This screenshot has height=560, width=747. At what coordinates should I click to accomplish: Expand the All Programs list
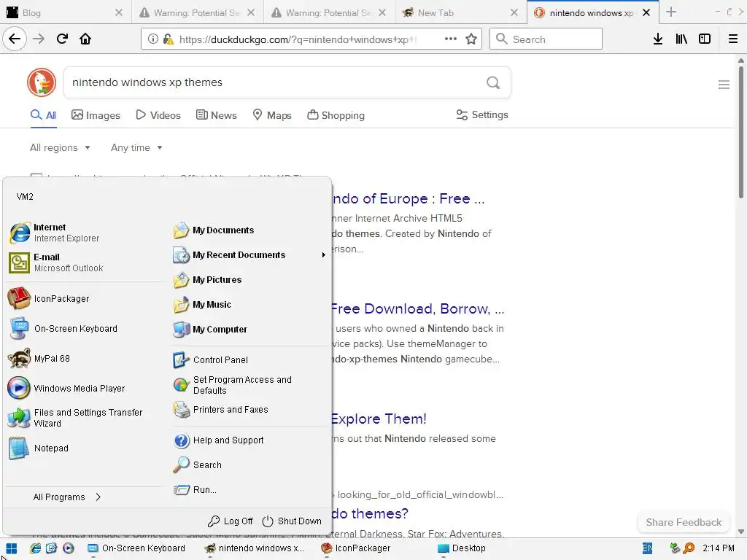[67, 497]
